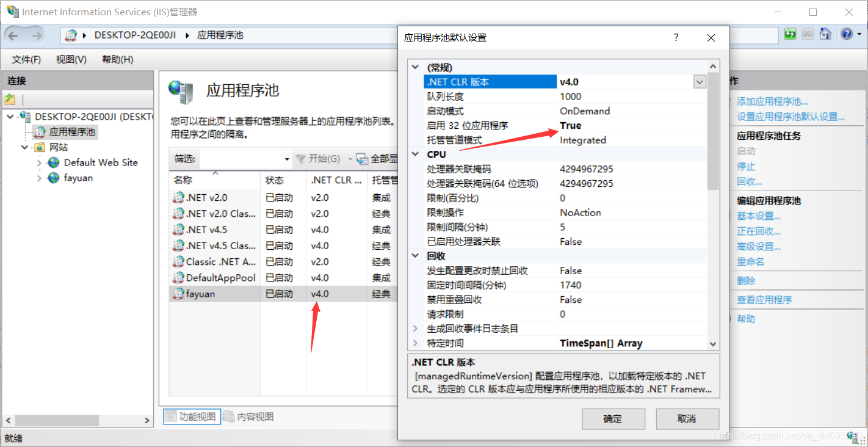Open the .NET CLR 版本 dropdown arrow
Viewport: 868px width, 447px height.
700,82
